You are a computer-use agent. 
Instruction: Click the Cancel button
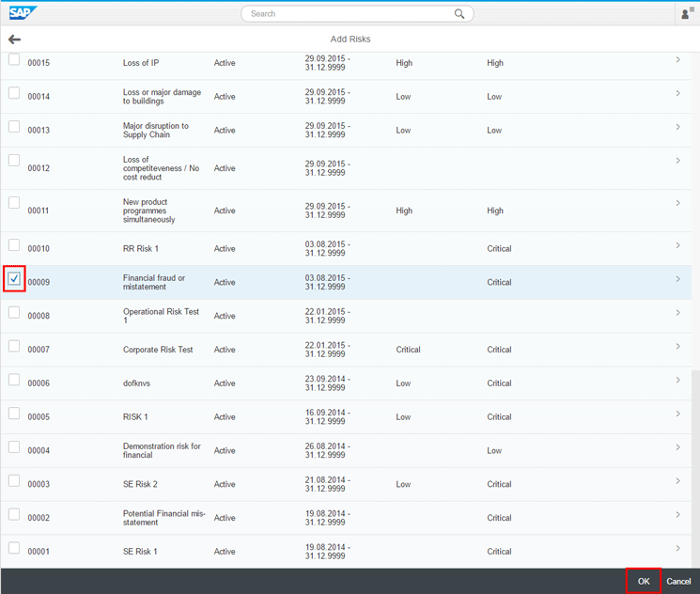[678, 582]
